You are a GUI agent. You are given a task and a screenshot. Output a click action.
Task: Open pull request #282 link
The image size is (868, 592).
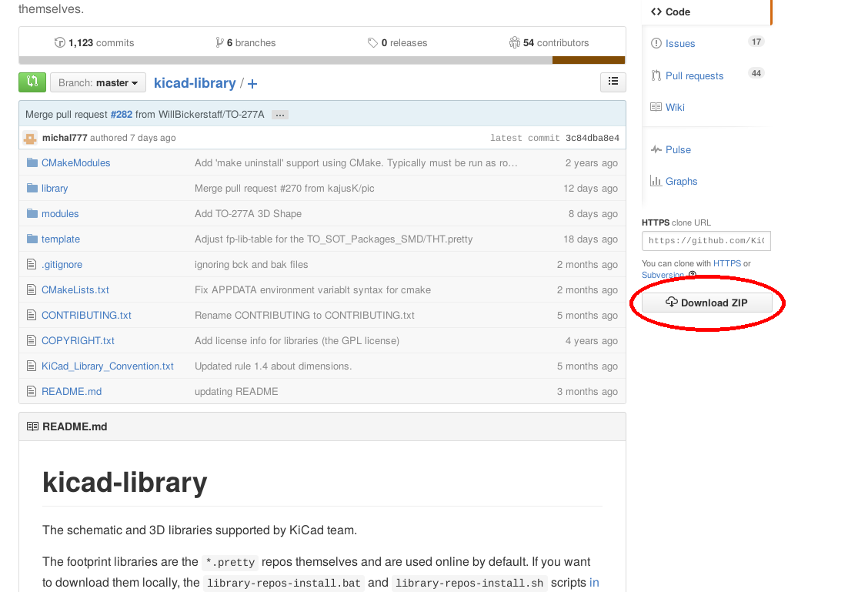(x=122, y=114)
